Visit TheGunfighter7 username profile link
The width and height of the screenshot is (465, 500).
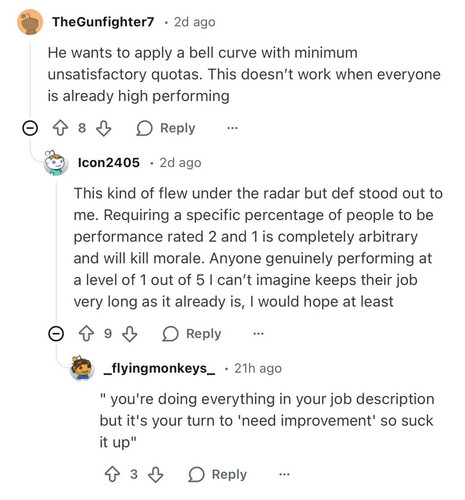(103, 22)
